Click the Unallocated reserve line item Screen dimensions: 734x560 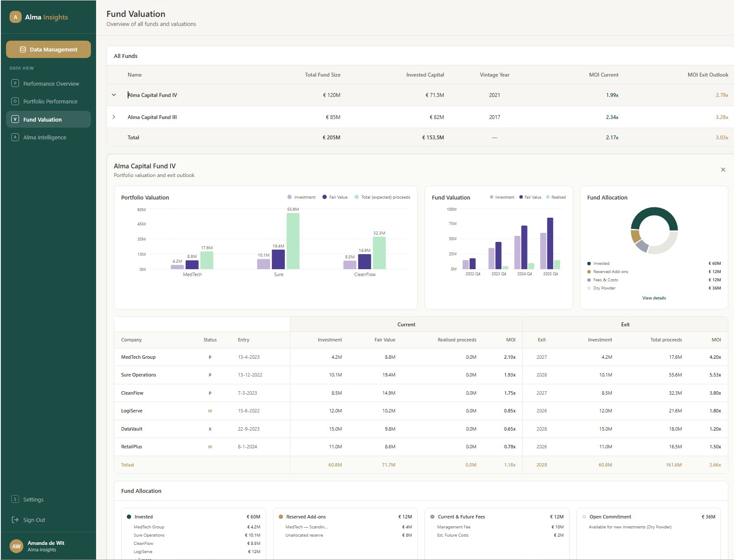[x=348, y=535]
